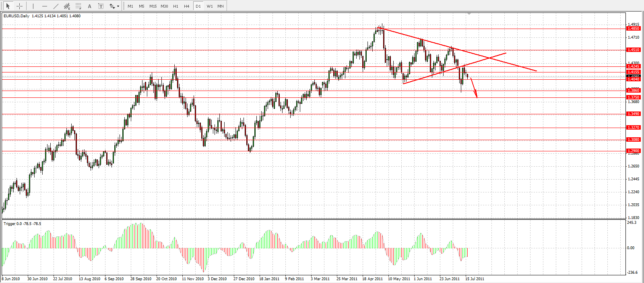The height and width of the screenshot is (283, 644).
Task: Click the 8 Jun 2010 date label
Action: 11,279
